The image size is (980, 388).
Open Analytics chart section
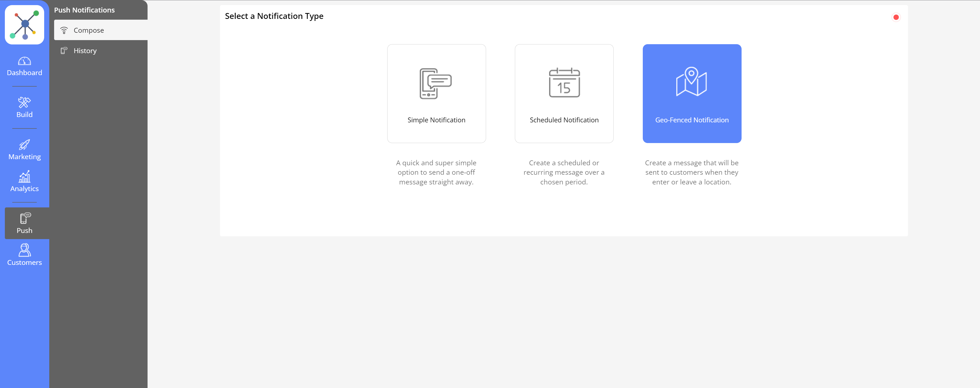24,182
